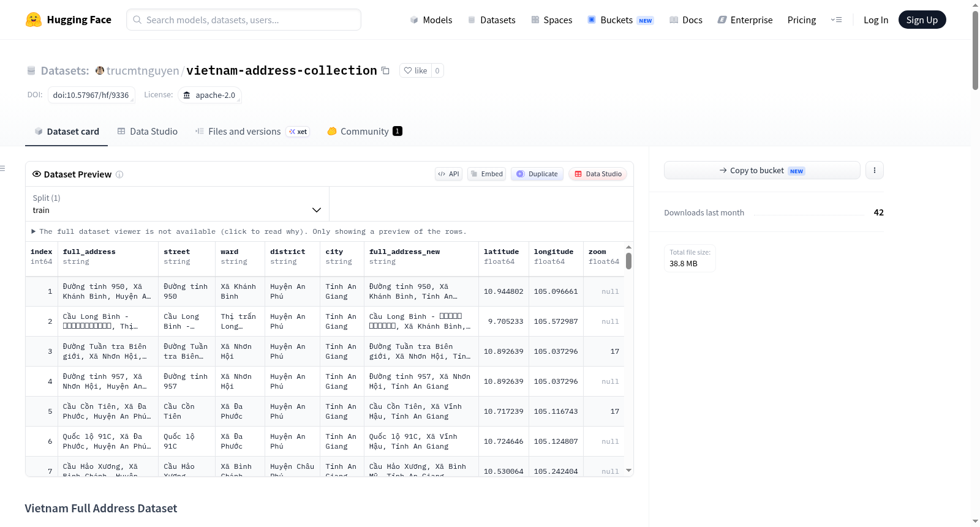The width and height of the screenshot is (980, 527).
Task: Click the table scrollbar up arrow
Action: (628, 247)
